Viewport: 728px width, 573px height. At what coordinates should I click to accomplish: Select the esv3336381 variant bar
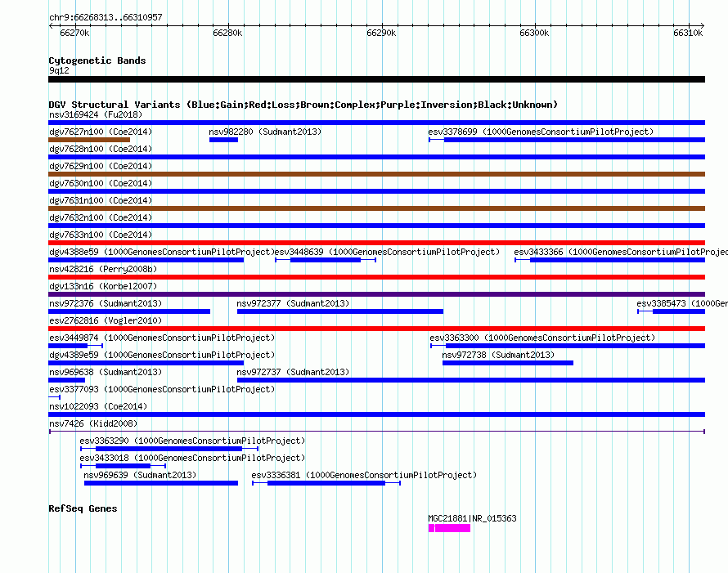click(x=326, y=483)
